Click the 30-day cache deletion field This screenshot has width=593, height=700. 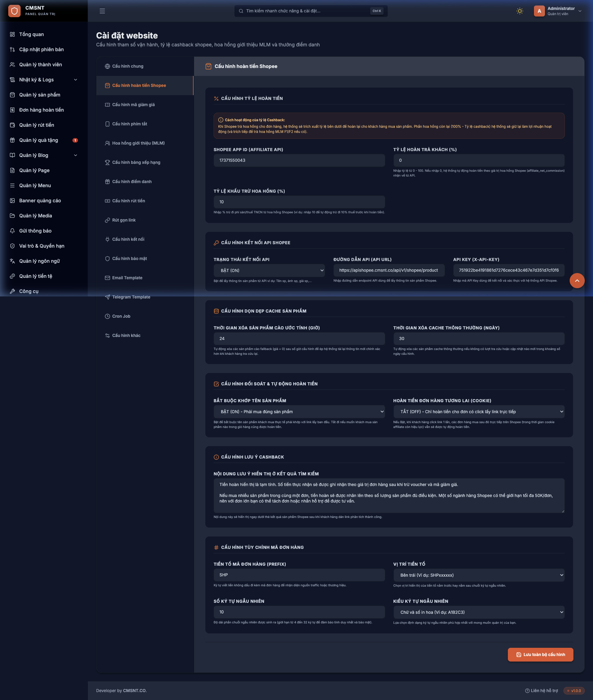coord(479,339)
